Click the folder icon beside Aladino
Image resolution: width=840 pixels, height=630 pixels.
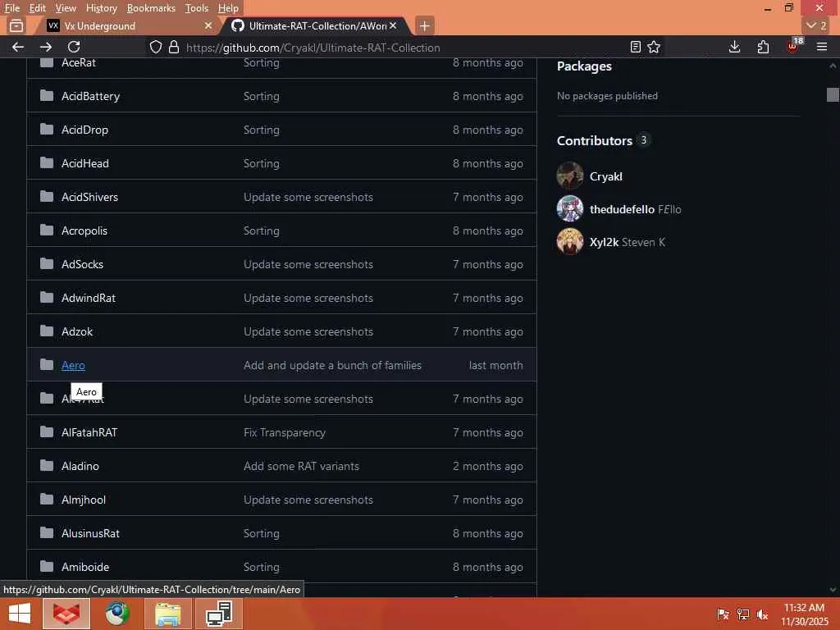click(47, 466)
